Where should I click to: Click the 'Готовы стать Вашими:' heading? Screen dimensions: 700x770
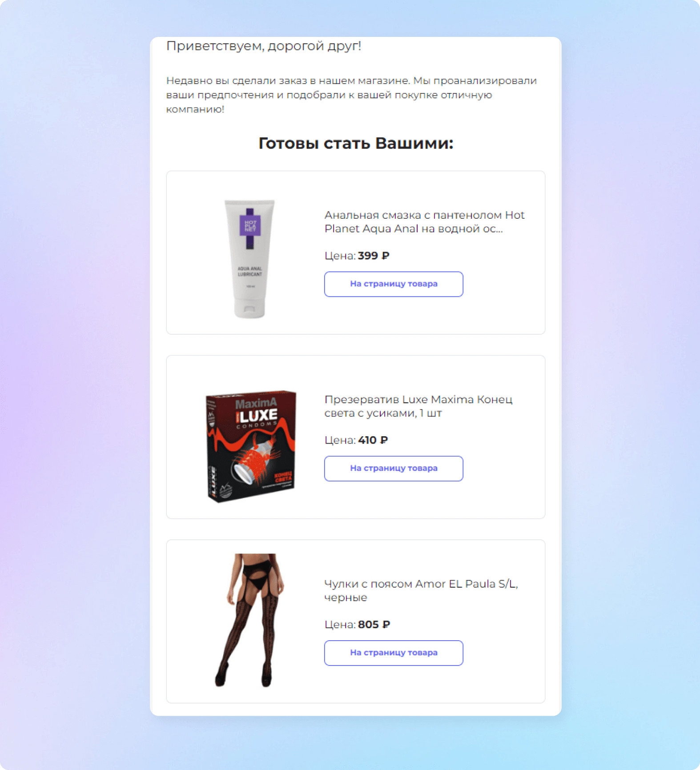click(x=356, y=143)
